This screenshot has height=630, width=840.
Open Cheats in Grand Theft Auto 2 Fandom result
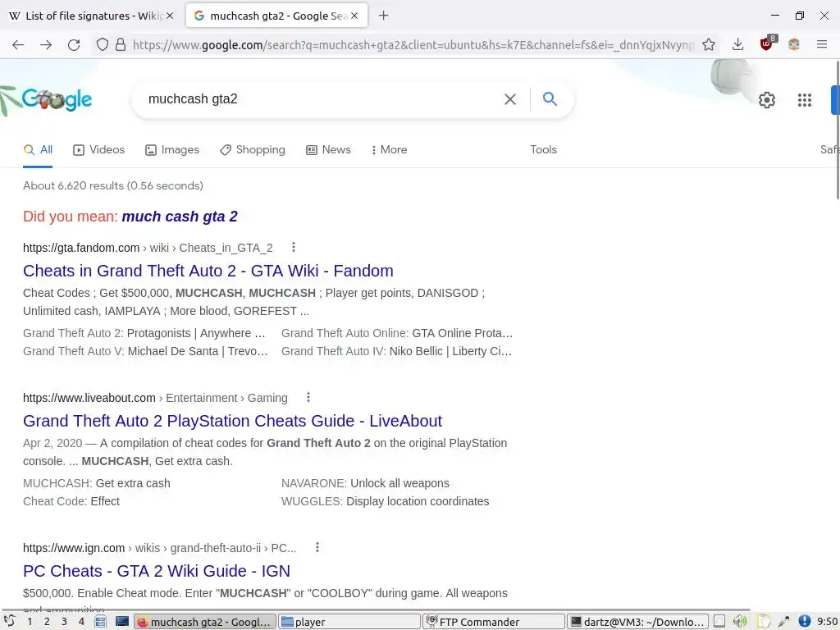[208, 271]
